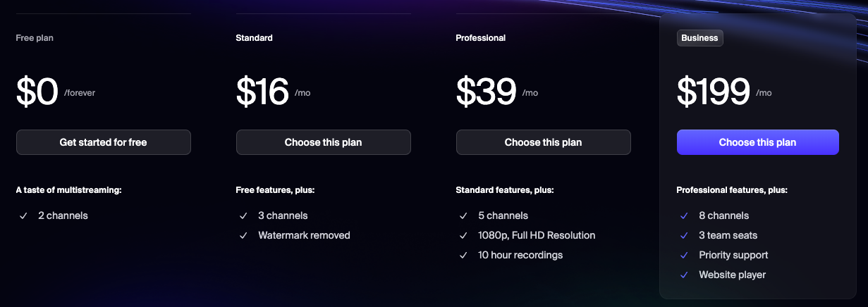Click blue checkmark beside 8 channels
The image size is (868, 307).
pos(684,215)
